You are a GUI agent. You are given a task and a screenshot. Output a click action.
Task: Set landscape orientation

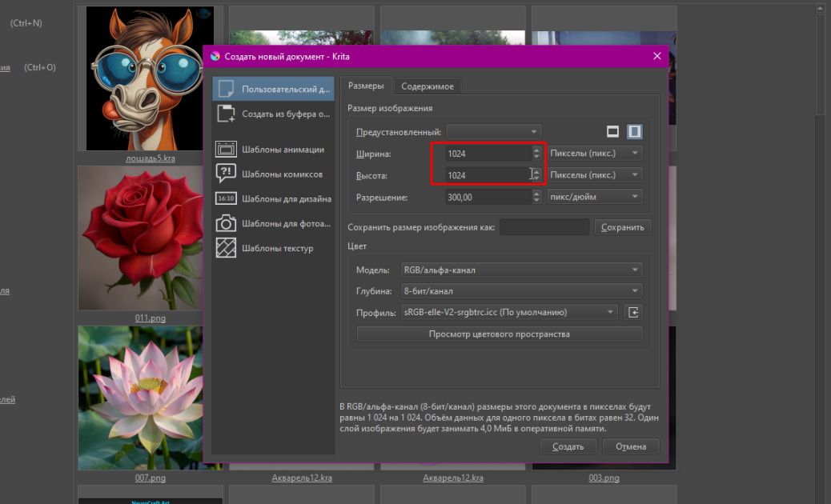[x=612, y=131]
